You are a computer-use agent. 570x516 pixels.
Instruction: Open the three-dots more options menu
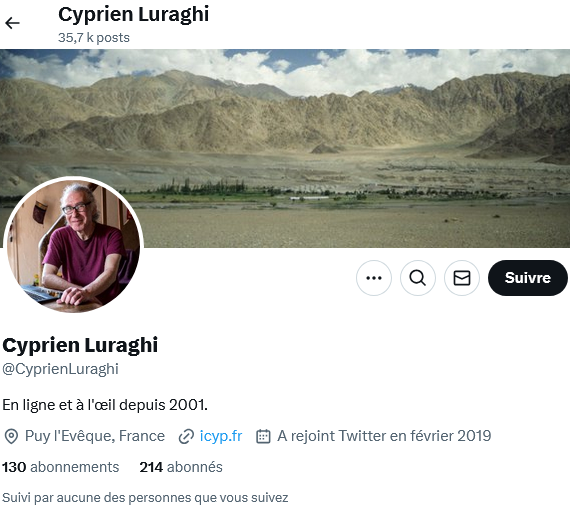(x=374, y=278)
